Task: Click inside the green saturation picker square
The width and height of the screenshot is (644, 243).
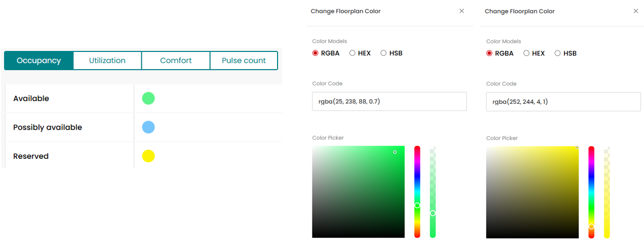Action: coord(358,192)
